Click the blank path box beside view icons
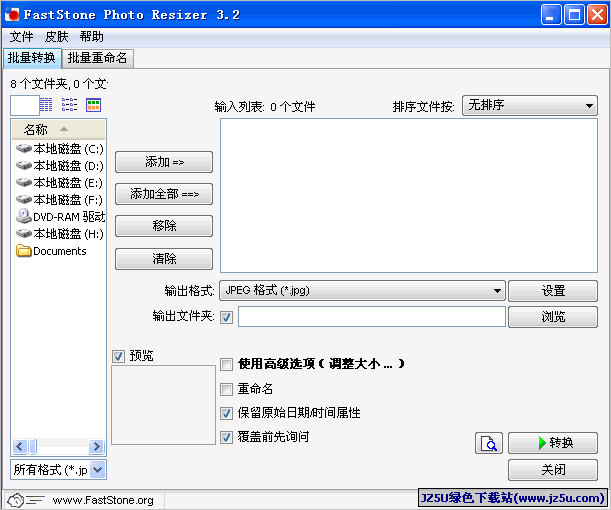 (x=25, y=105)
